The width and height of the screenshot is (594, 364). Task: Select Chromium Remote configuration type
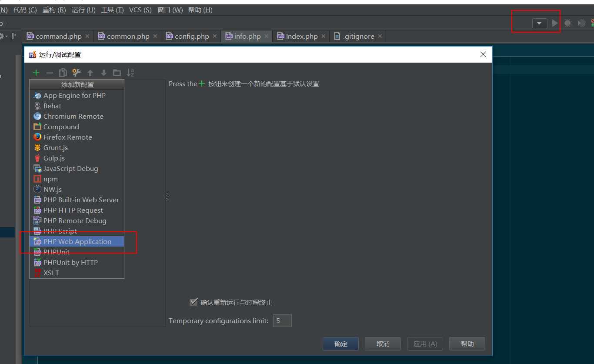[77, 116]
